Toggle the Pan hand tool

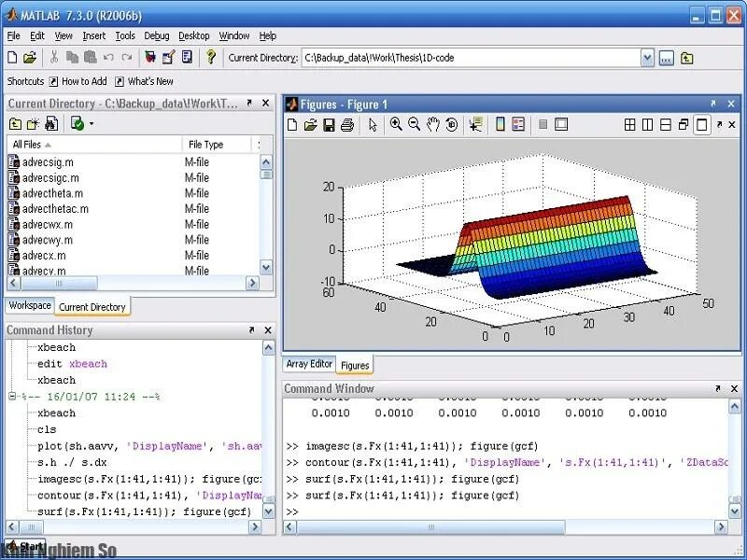click(x=432, y=125)
